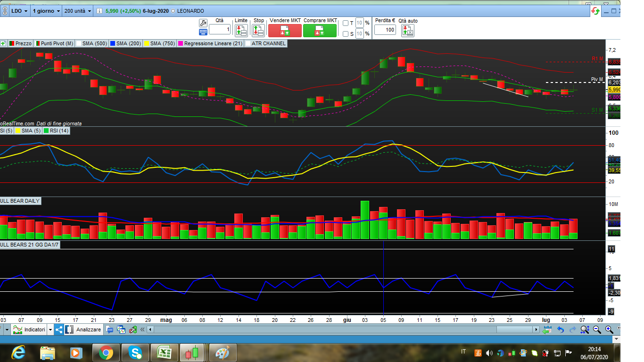Click the red Vendere MKT sell button
This screenshot has height=362, width=644.
[285, 31]
